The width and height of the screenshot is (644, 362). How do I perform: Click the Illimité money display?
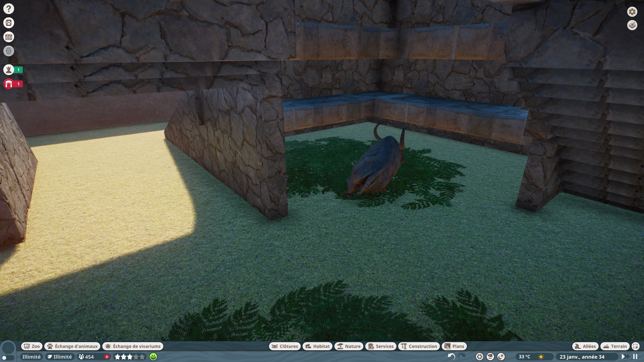[32, 357]
